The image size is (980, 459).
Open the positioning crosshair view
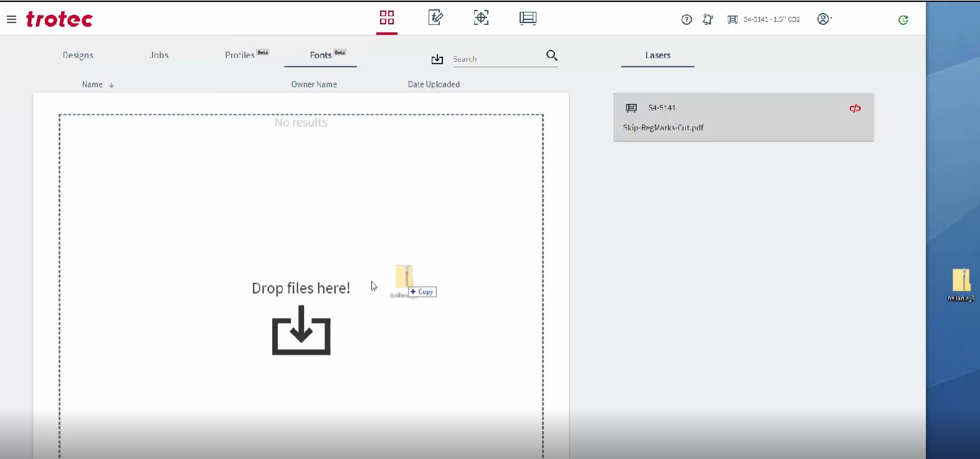[481, 17]
